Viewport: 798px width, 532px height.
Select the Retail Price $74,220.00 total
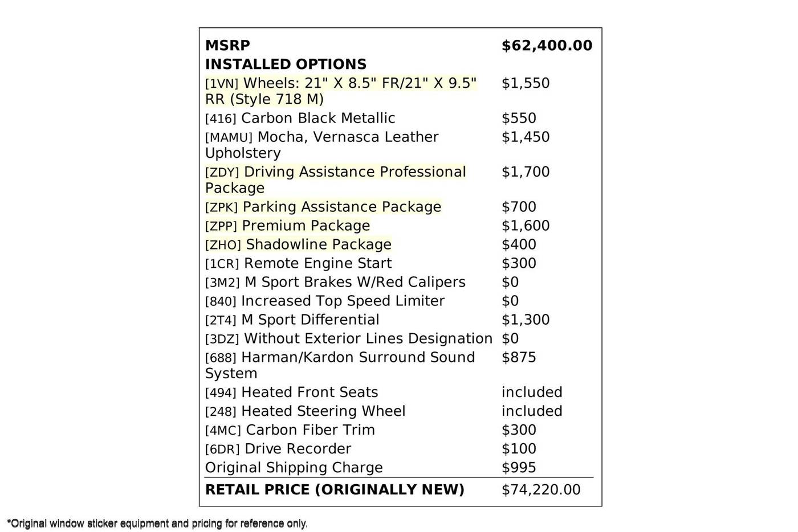click(x=541, y=490)
